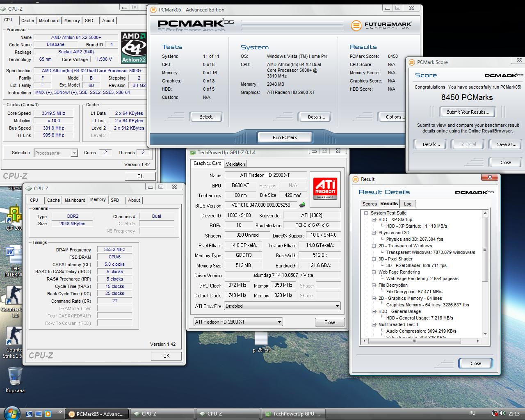Click the Futuremark Corporation logo

coord(381,25)
